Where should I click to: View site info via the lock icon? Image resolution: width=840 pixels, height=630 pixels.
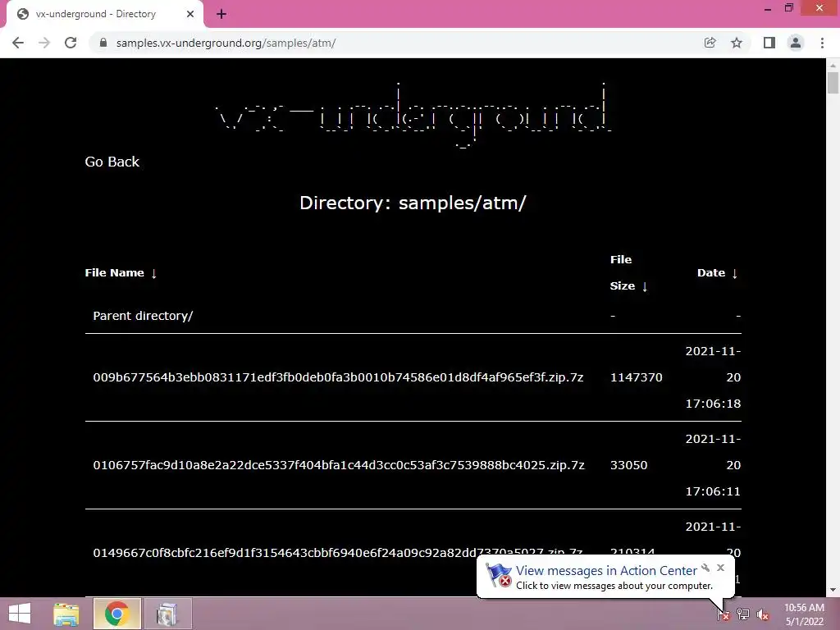pyautogui.click(x=103, y=43)
